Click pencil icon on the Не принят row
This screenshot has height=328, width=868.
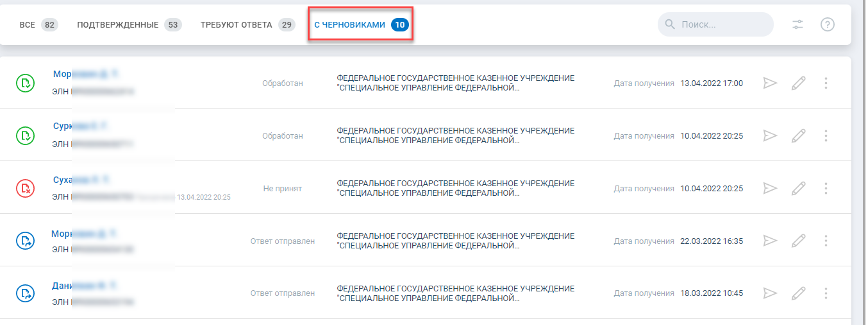point(798,188)
